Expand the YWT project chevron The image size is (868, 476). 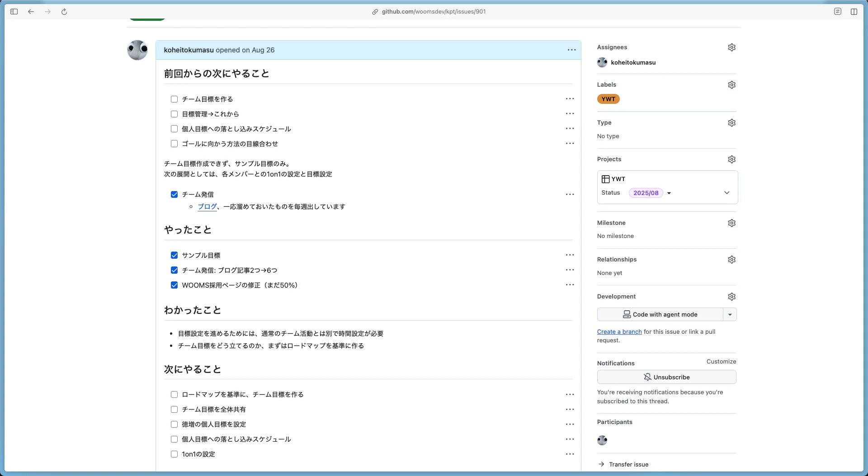pyautogui.click(x=726, y=193)
